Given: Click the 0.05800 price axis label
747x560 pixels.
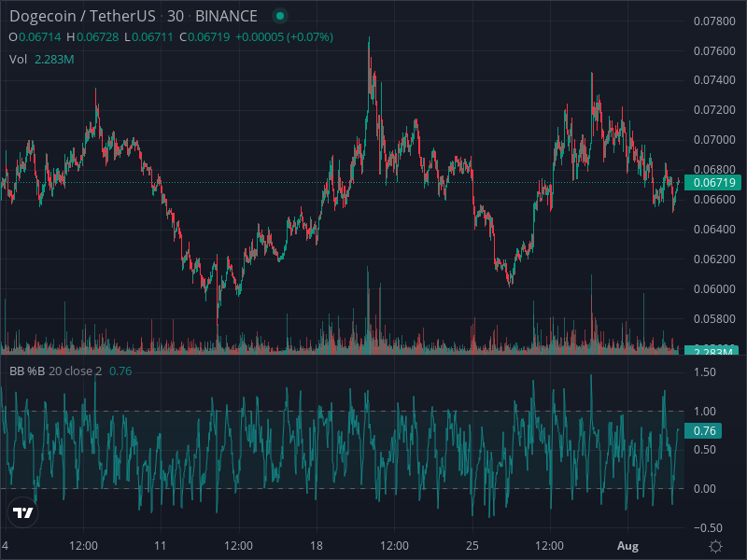Looking at the screenshot, I should (714, 319).
